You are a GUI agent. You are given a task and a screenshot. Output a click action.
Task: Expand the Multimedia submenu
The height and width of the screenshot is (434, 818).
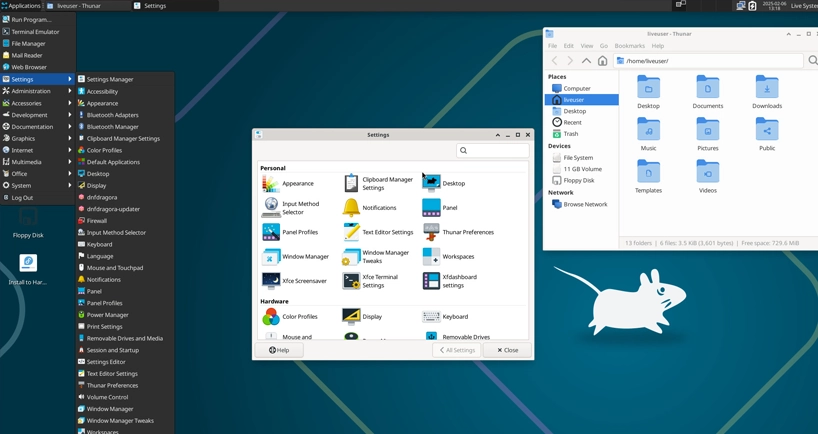click(36, 162)
